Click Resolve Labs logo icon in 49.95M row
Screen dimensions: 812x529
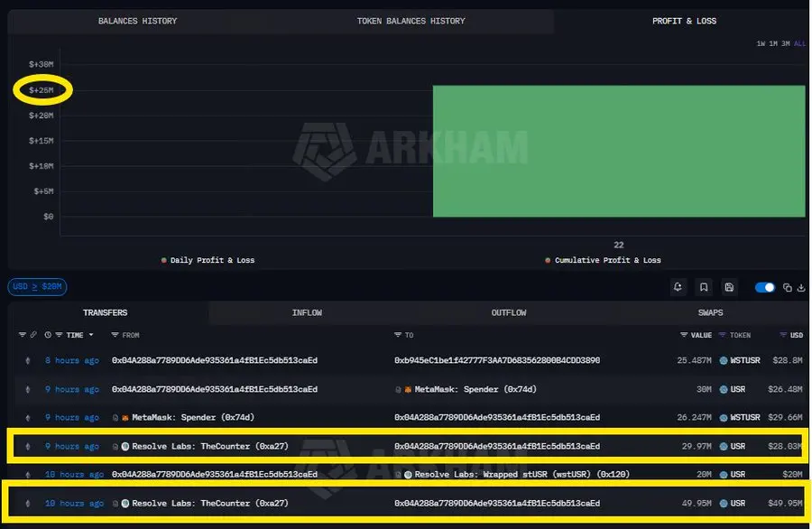tap(125, 503)
